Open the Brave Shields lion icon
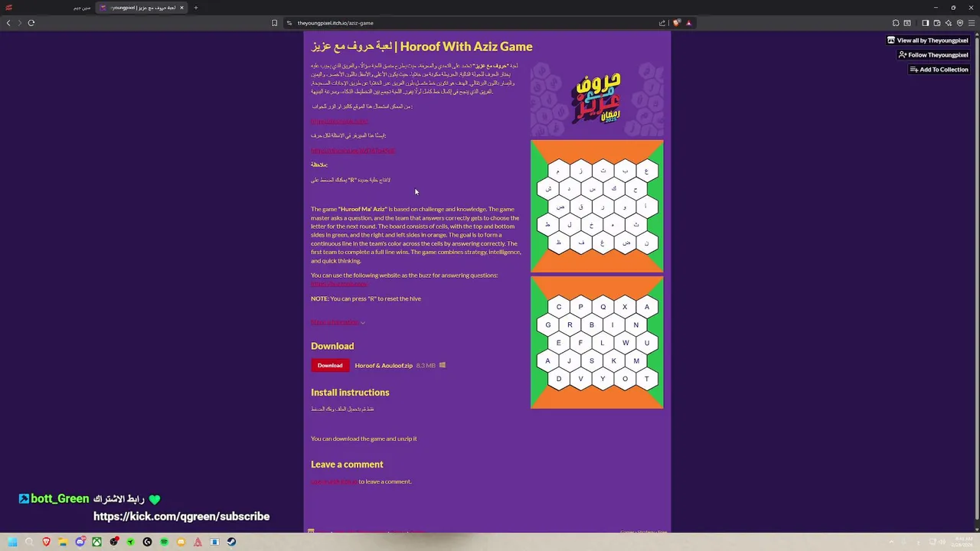980x551 pixels. (676, 23)
